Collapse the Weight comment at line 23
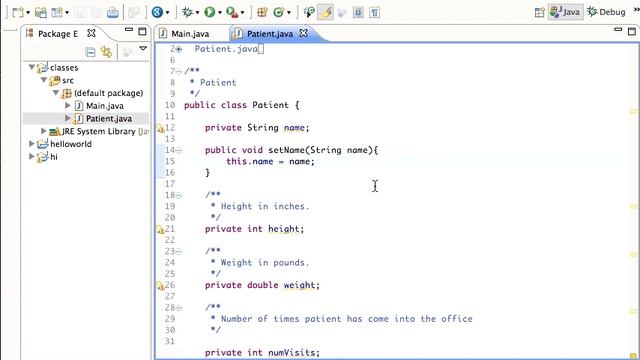Screen dimensions: 640x360 click(x=179, y=251)
